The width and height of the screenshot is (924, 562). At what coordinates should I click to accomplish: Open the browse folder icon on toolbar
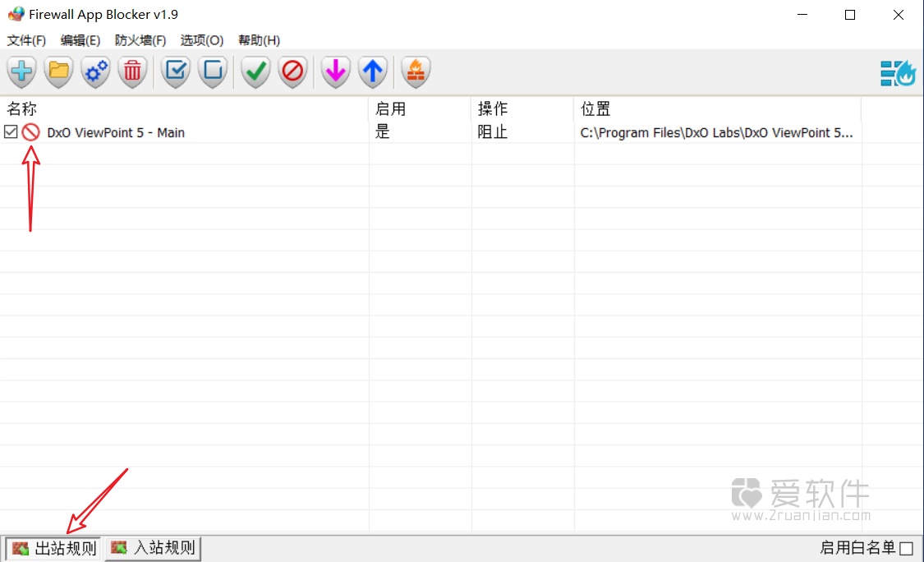click(57, 71)
